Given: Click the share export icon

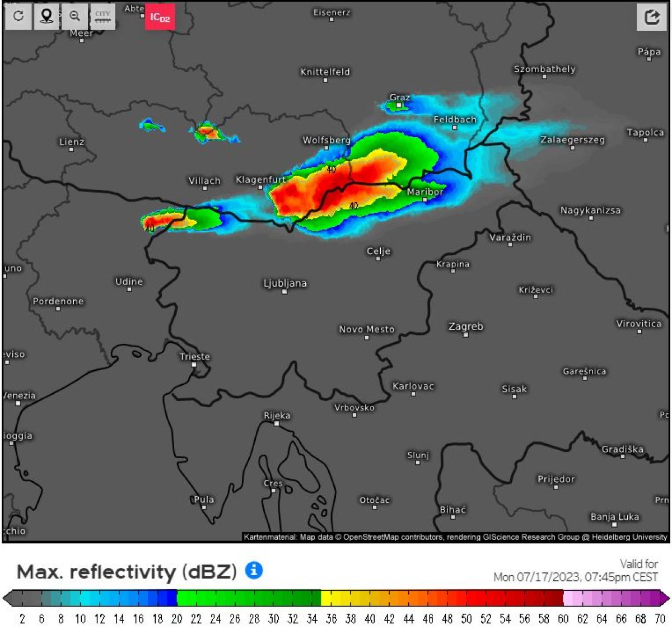Looking at the screenshot, I should click(x=652, y=17).
